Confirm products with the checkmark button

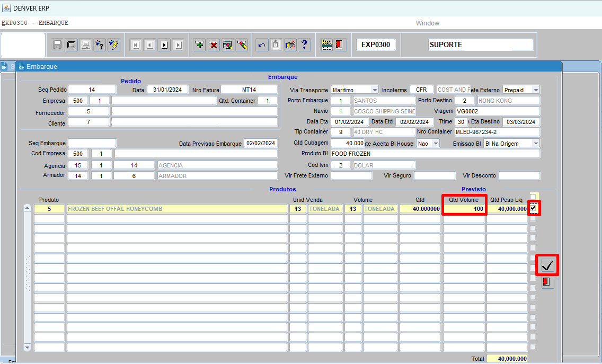547,265
